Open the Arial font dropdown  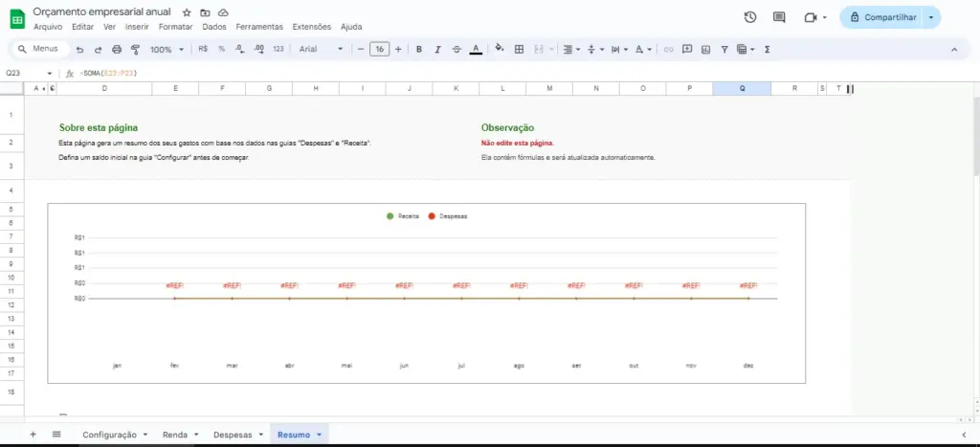pos(322,49)
